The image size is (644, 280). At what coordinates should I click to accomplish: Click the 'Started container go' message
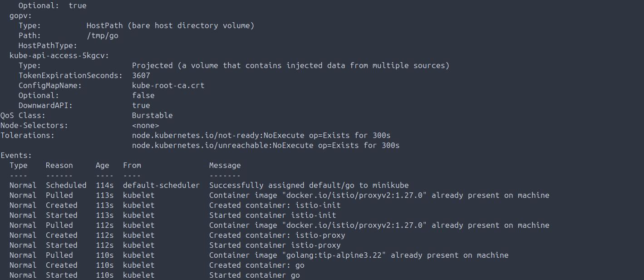[x=254, y=275]
